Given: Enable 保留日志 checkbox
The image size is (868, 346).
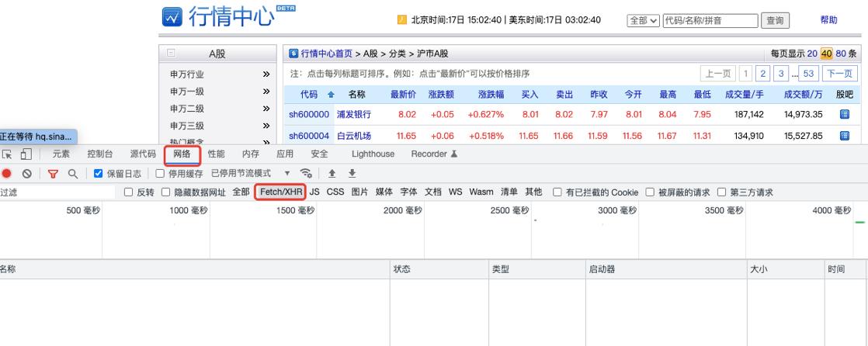Looking at the screenshot, I should coord(99,174).
